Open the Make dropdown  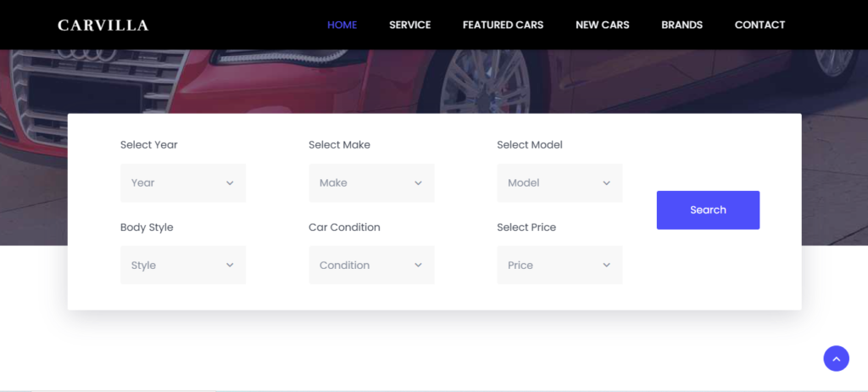pos(370,183)
